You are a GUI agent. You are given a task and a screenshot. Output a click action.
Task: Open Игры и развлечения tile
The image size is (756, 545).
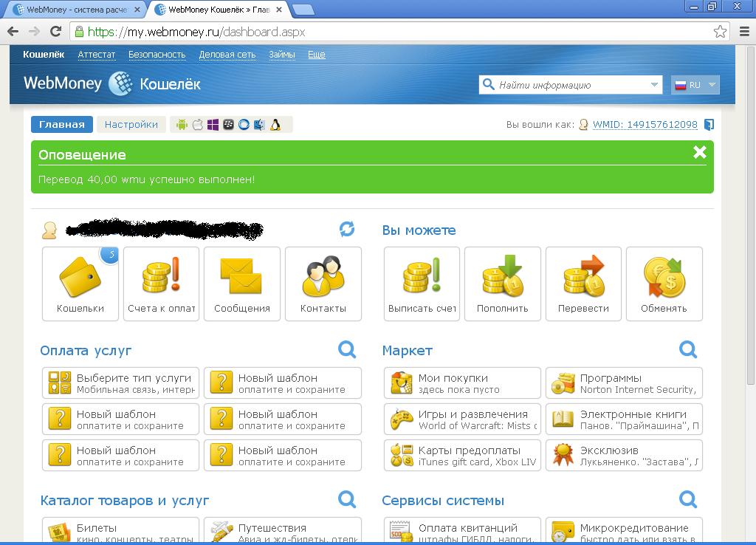(x=462, y=419)
